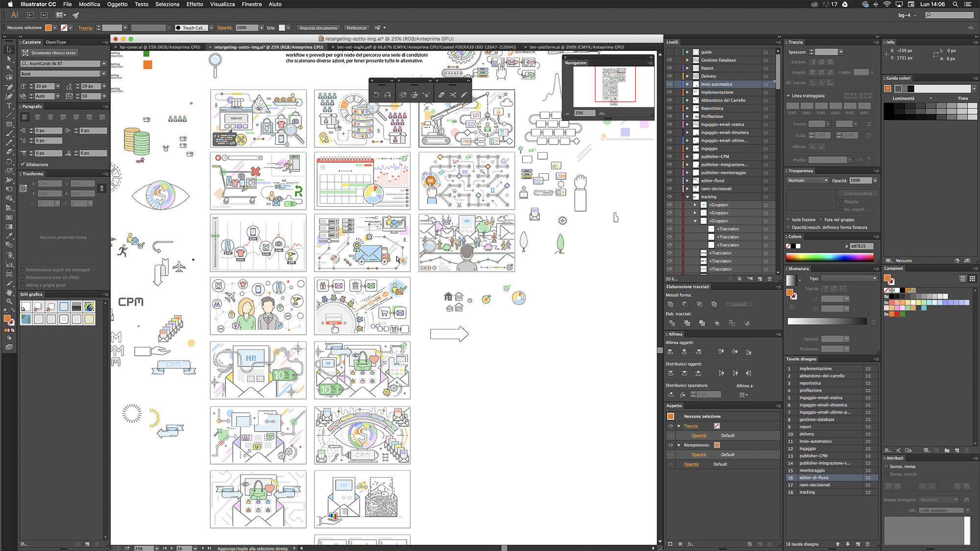Open blend mode dropdown Normale
Image resolution: width=980 pixels, height=551 pixels.
[x=807, y=180]
